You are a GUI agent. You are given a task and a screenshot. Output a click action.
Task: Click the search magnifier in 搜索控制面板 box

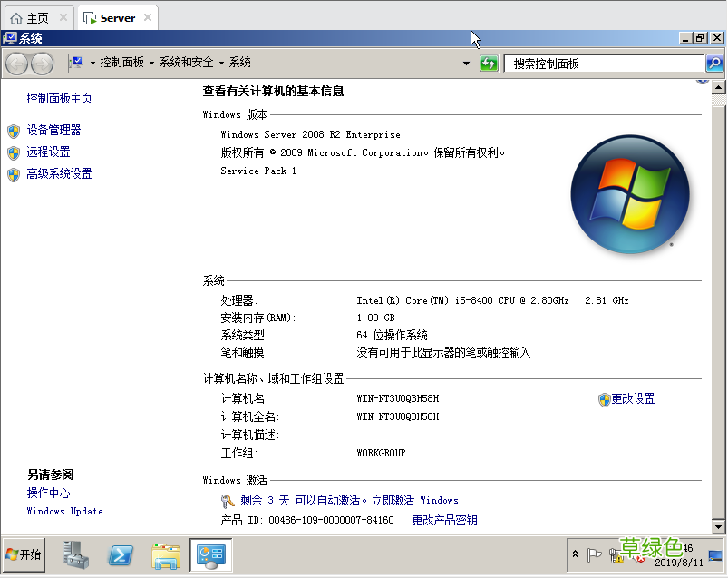pyautogui.click(x=714, y=63)
